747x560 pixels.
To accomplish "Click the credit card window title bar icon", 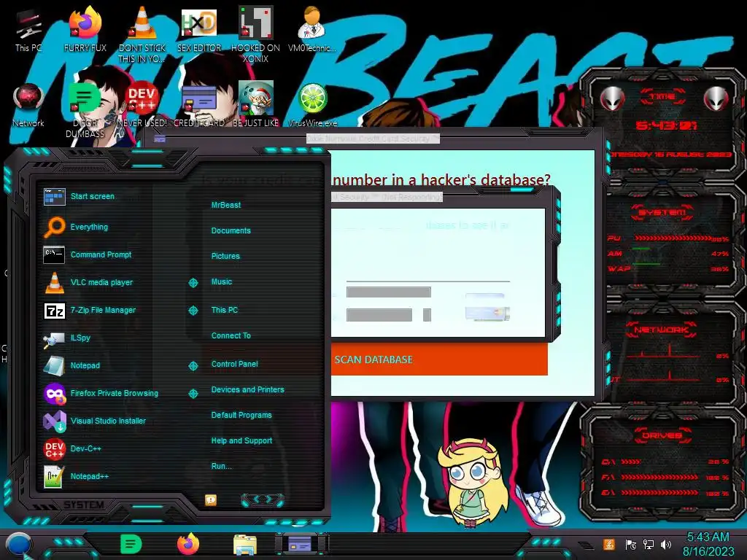I will point(160,139).
